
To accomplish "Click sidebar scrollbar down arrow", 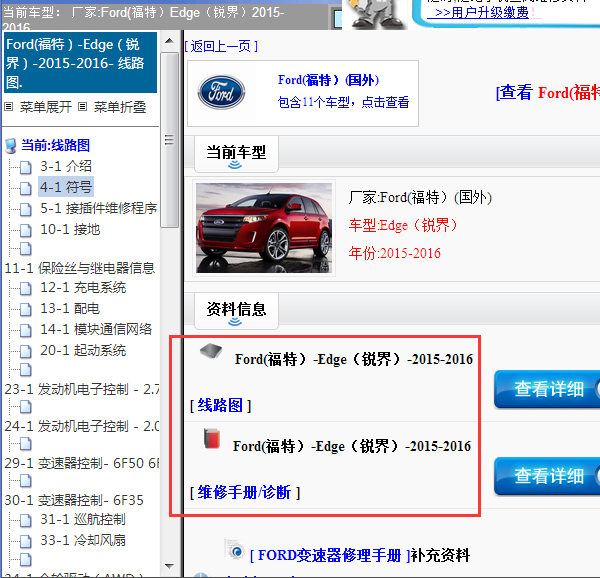I will click(x=170, y=566).
